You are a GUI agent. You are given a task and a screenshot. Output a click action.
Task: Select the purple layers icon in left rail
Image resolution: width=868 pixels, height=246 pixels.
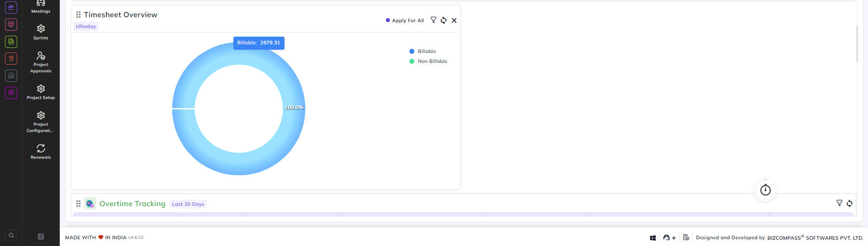[11, 7]
